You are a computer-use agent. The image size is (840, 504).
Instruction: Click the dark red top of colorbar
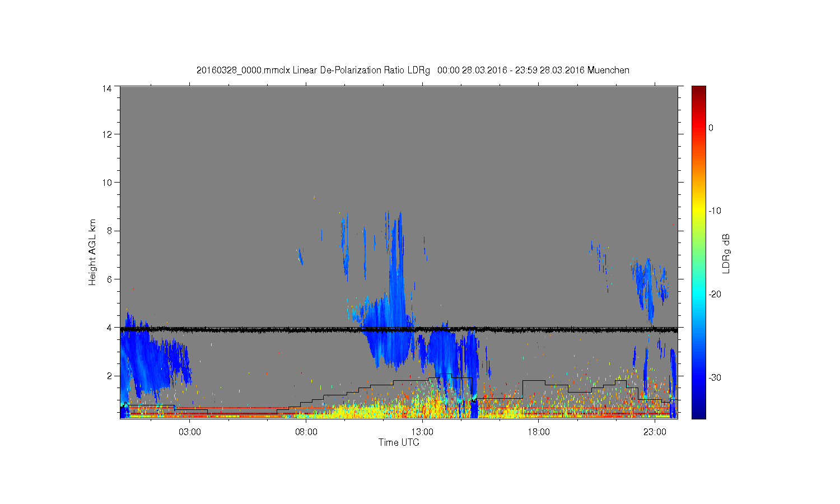pyautogui.click(x=699, y=91)
